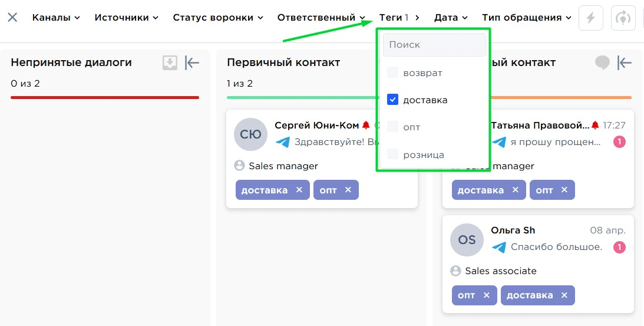
Task: Expand the Тип обращения filter
Action: click(527, 18)
